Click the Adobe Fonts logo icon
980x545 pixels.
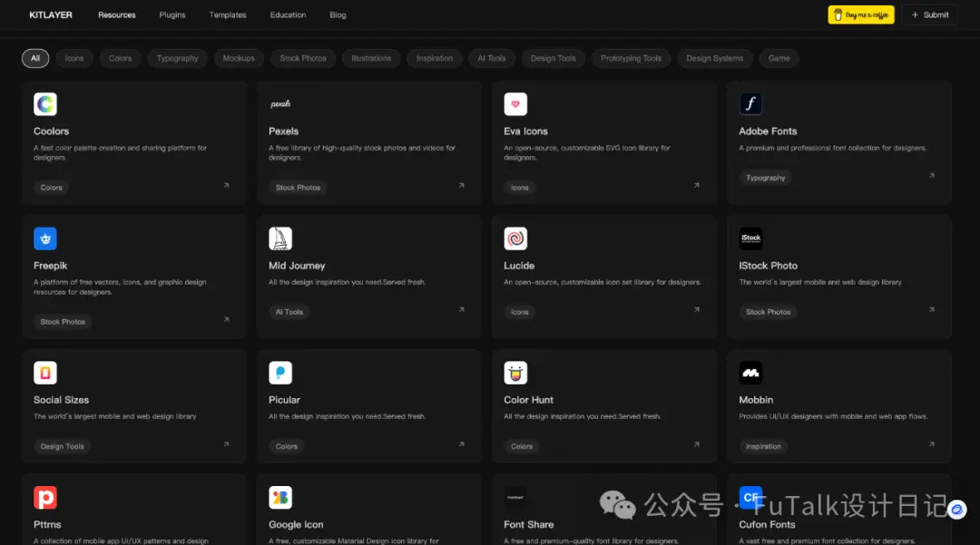pyautogui.click(x=750, y=104)
